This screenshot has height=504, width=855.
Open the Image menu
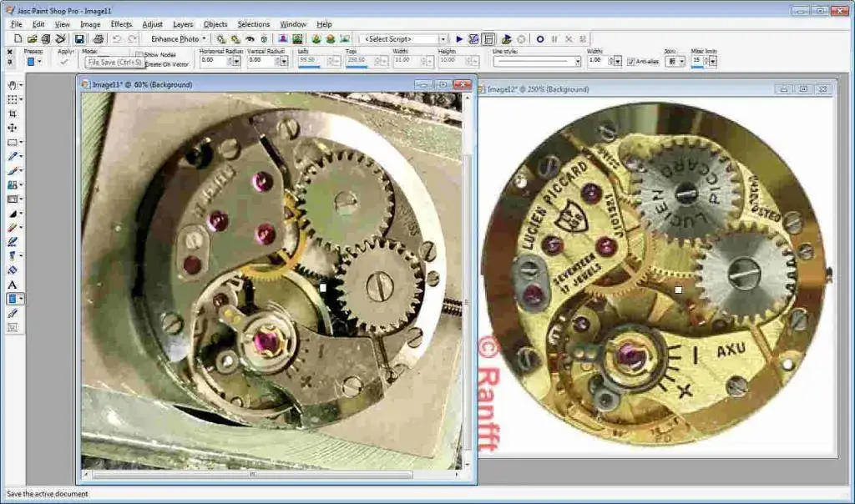pos(90,24)
